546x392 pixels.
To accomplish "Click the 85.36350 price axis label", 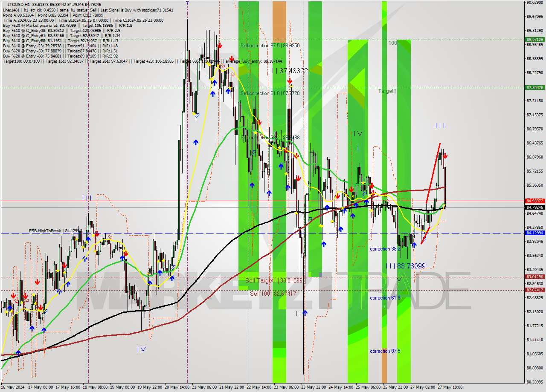I will tap(534, 185).
